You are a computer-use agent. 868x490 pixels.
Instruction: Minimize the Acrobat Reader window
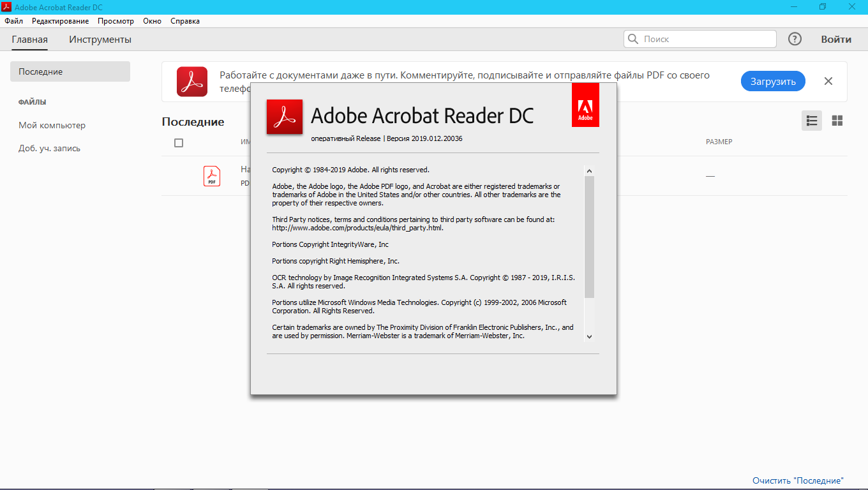(793, 7)
